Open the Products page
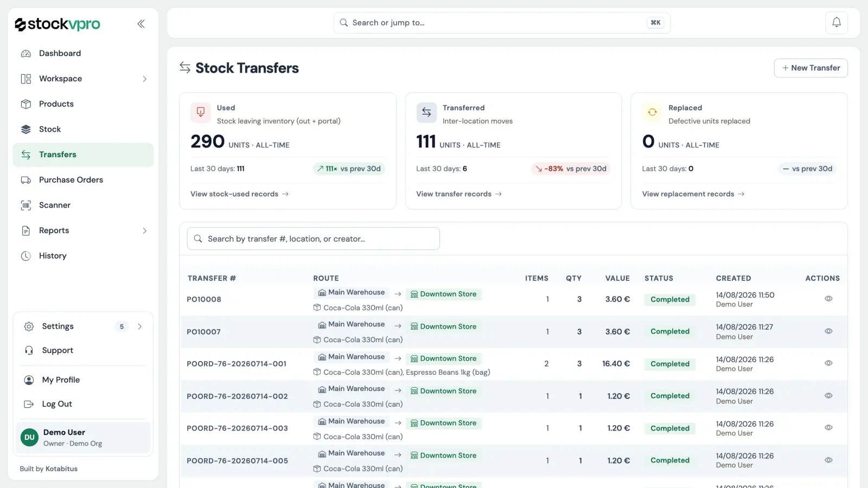 click(83, 104)
